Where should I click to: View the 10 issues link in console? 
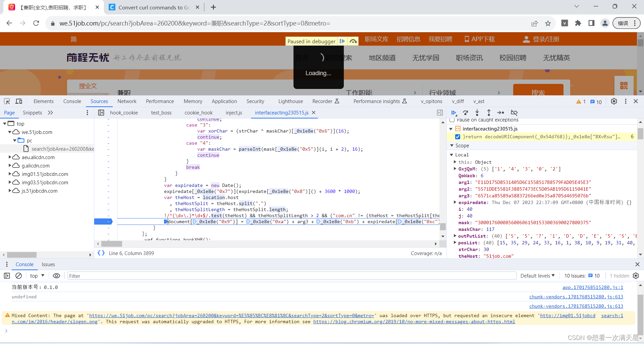[x=582, y=276]
